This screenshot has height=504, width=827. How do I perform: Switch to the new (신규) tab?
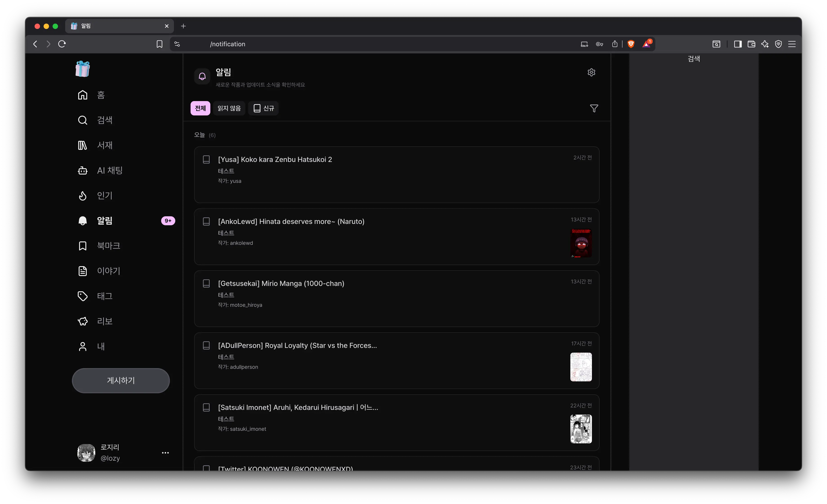pyautogui.click(x=263, y=108)
